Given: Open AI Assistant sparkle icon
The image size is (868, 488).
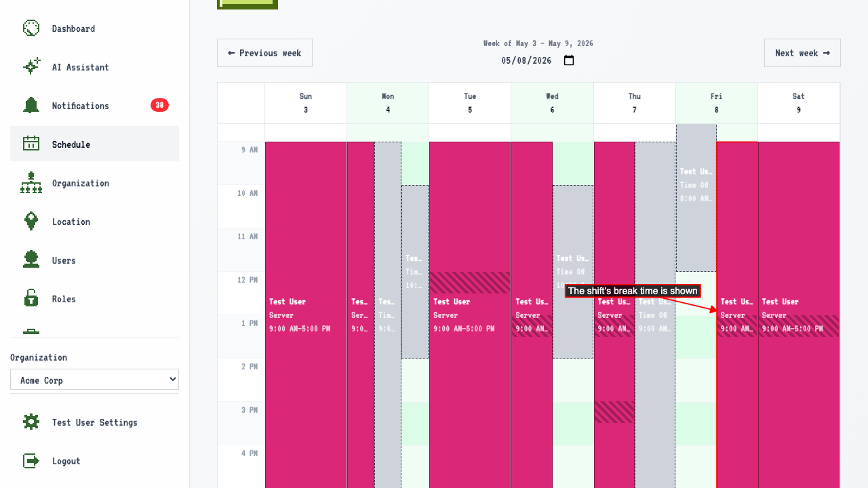Looking at the screenshot, I should click(31, 67).
